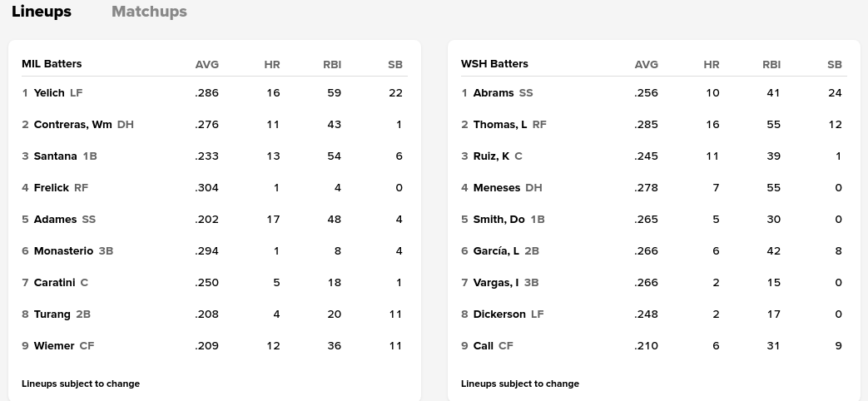The image size is (868, 401).
Task: Select Wiemer in MIL batters
Action: pyautogui.click(x=54, y=346)
